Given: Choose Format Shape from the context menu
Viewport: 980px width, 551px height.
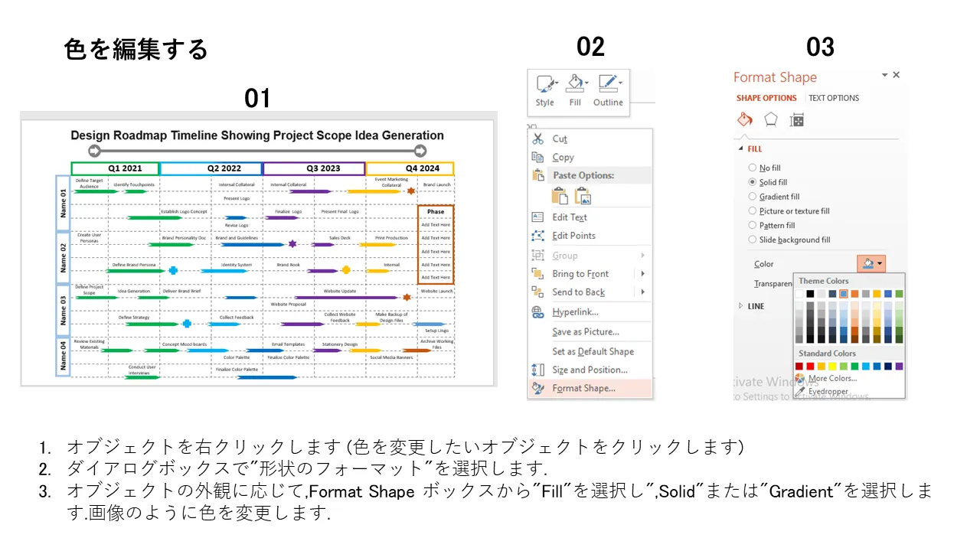Looking at the screenshot, I should 583,388.
